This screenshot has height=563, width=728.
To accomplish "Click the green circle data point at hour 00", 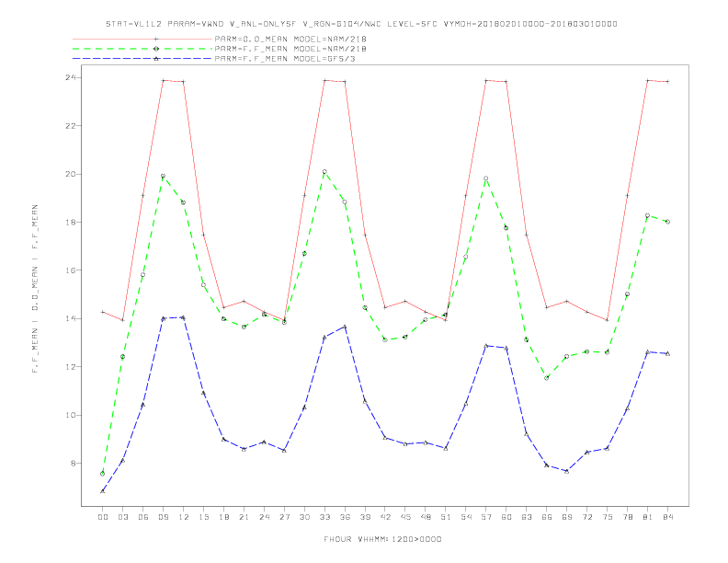I will click(103, 474).
